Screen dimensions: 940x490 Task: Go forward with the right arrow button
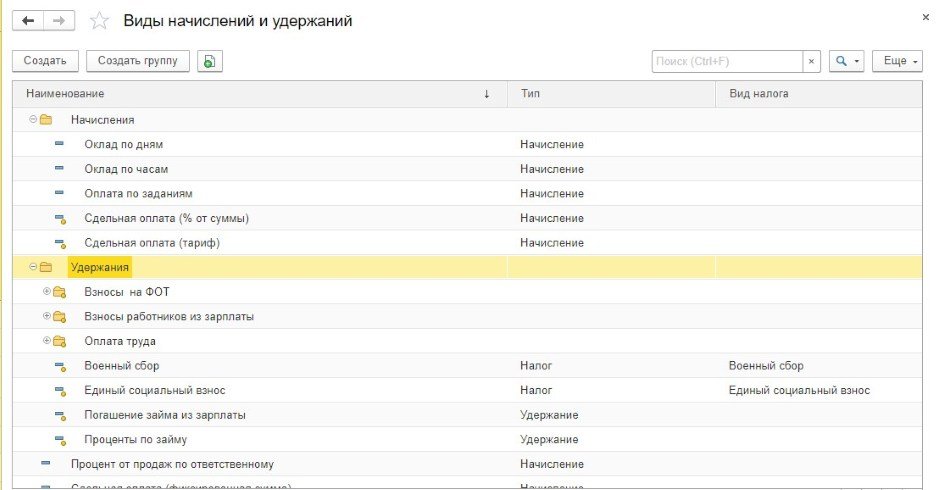59,21
